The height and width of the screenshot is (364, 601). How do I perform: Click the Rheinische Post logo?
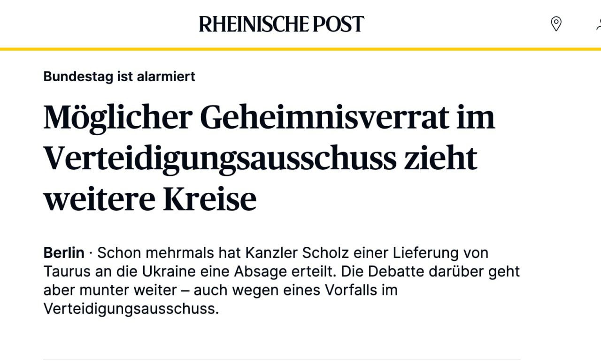[281, 24]
